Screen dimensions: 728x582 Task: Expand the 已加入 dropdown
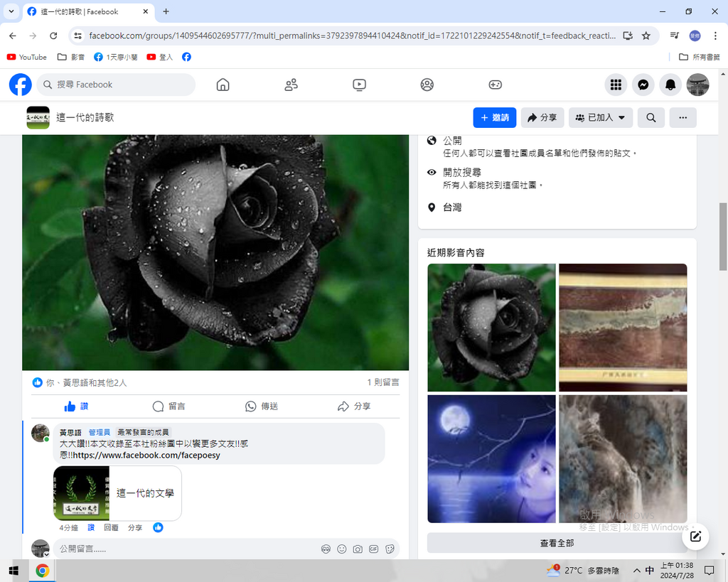pyautogui.click(x=600, y=118)
